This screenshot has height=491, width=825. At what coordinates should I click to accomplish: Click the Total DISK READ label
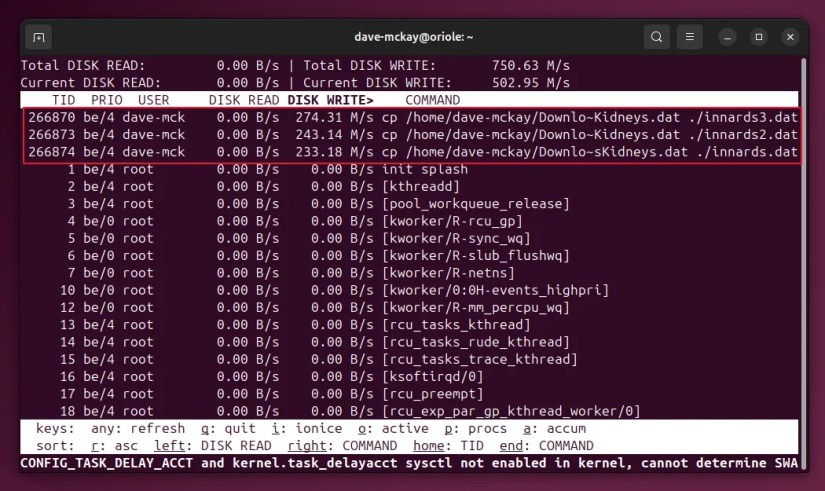pyautogui.click(x=83, y=65)
